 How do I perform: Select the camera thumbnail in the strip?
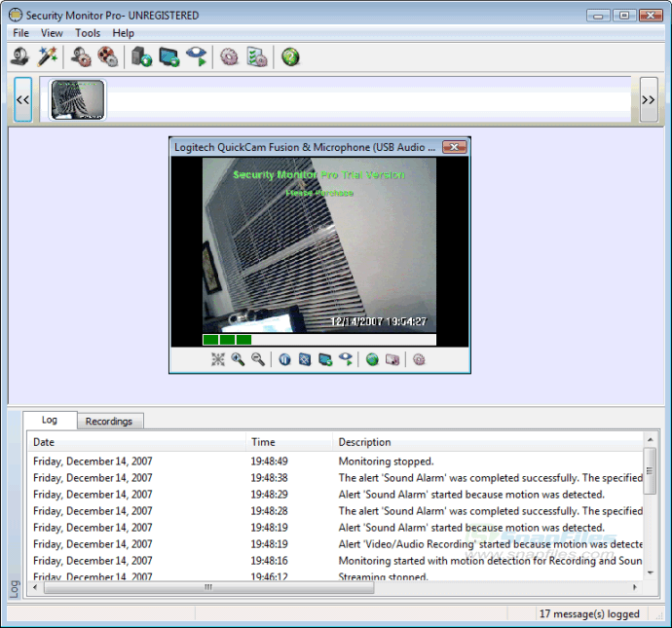(x=78, y=100)
